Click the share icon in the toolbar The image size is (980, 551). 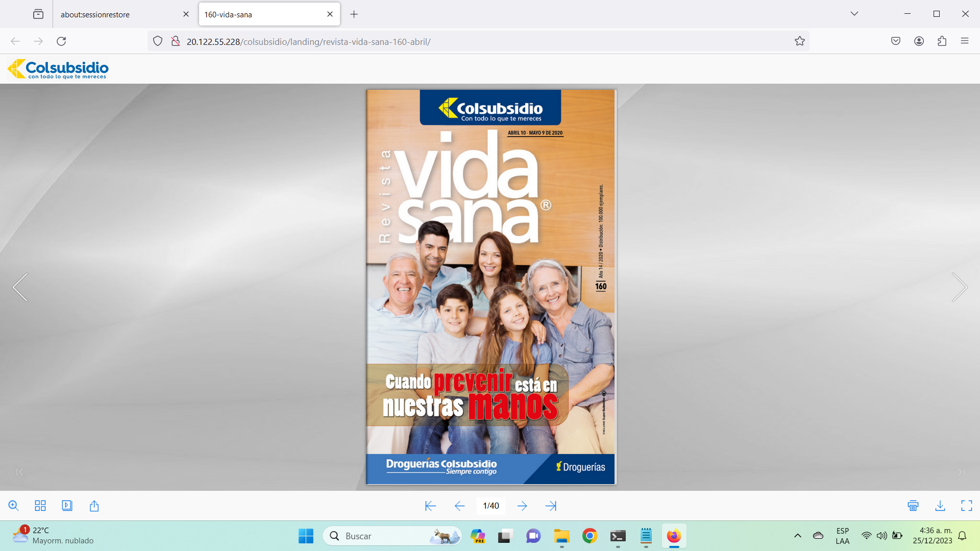[94, 506]
